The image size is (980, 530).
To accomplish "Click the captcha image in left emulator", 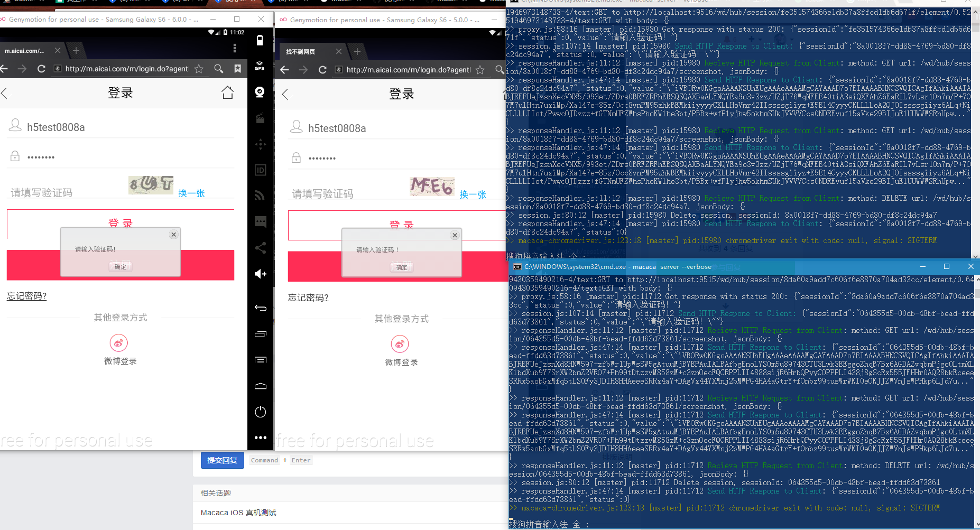I will [151, 184].
